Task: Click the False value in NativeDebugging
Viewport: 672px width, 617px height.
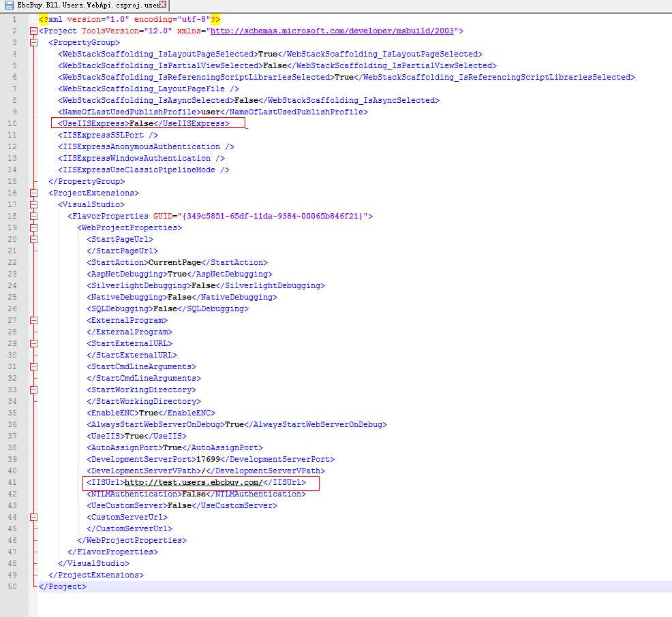Action: click(x=179, y=297)
